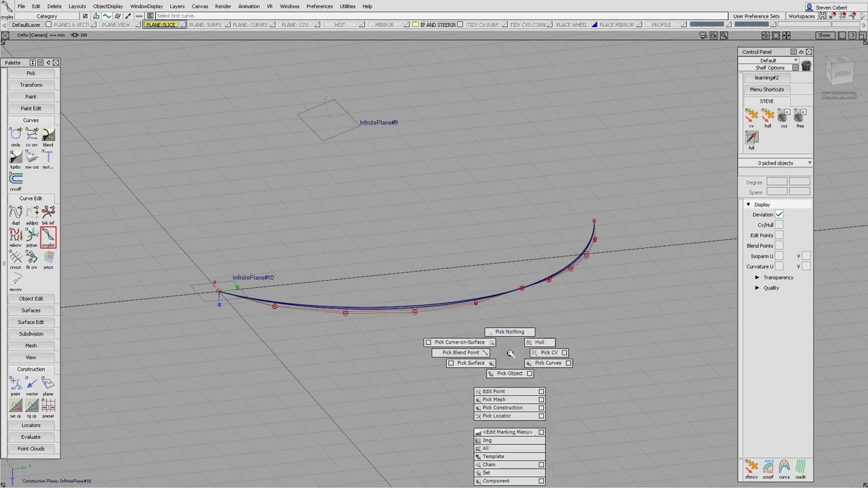Screen dimensions: 868x488
Task: Open the Canvas menu
Action: [x=199, y=6]
